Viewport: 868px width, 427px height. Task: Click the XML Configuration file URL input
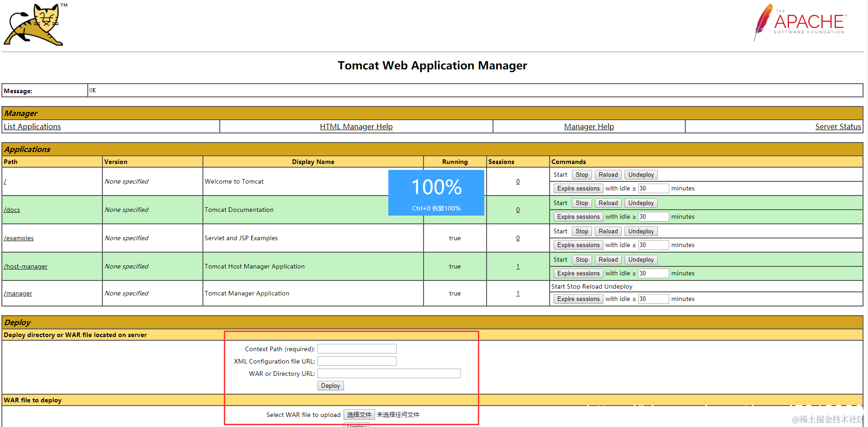tap(357, 361)
